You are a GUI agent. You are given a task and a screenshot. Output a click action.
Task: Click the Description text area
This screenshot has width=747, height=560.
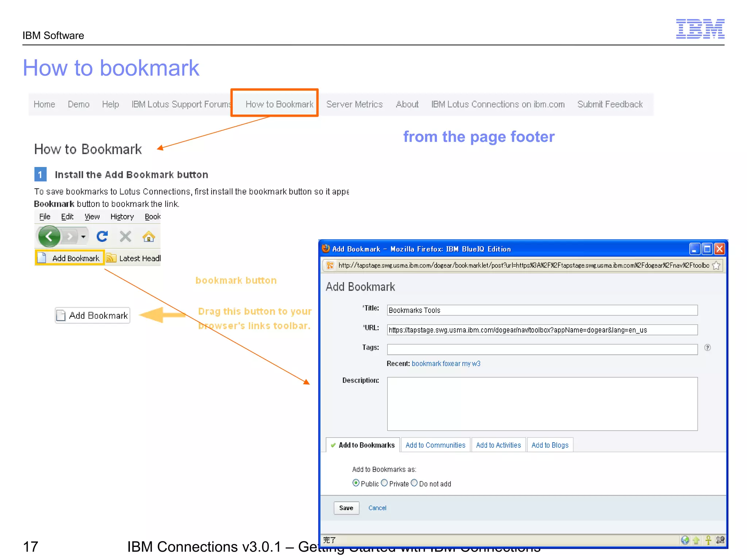click(542, 404)
